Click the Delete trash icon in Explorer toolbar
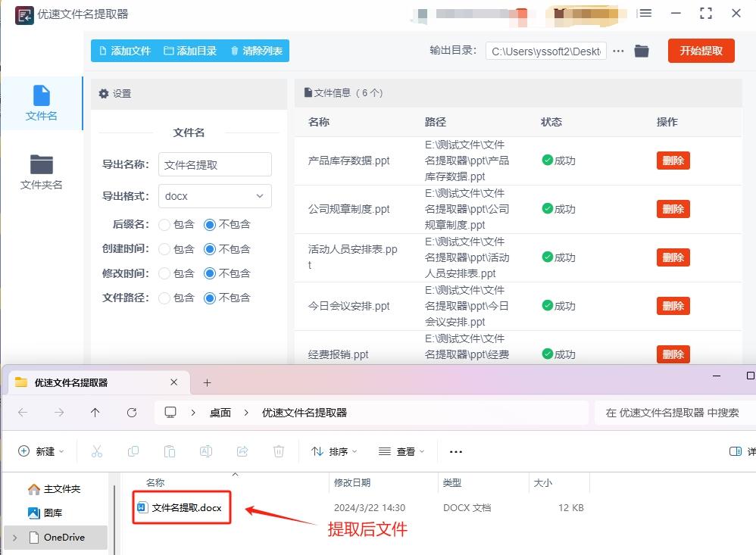Image resolution: width=756 pixels, height=555 pixels. 279,451
